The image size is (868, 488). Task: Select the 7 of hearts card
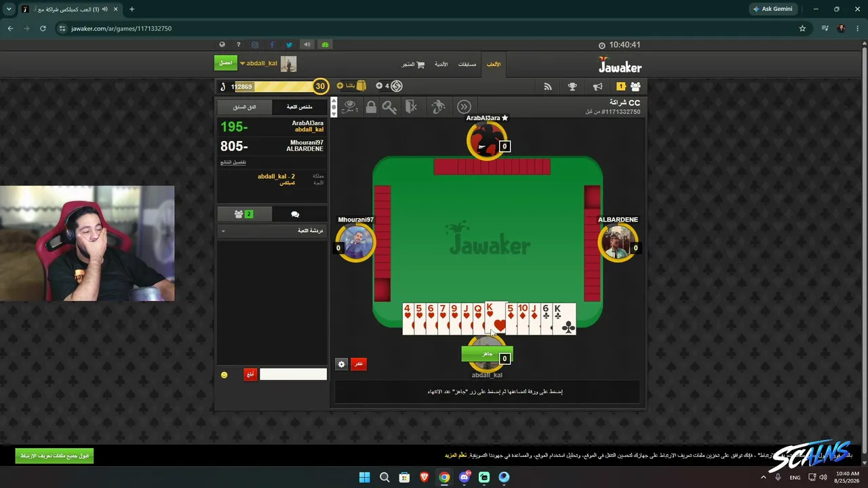pos(443,319)
